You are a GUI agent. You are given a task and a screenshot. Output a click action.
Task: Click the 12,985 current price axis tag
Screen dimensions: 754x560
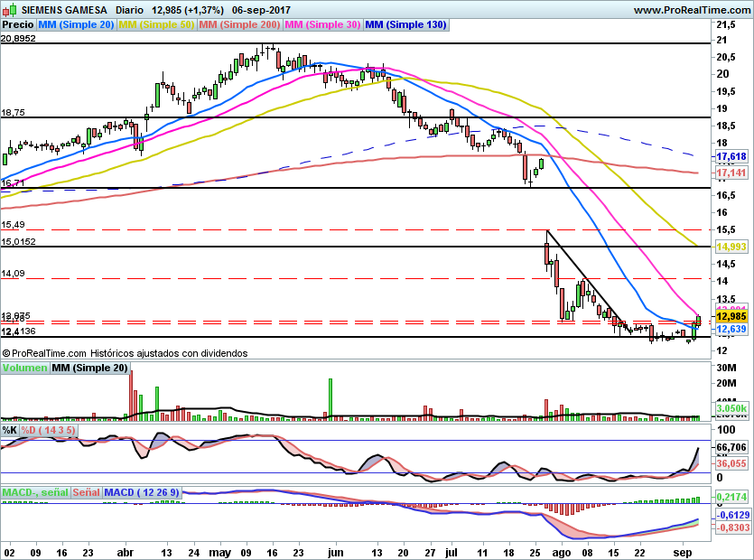[x=731, y=316]
